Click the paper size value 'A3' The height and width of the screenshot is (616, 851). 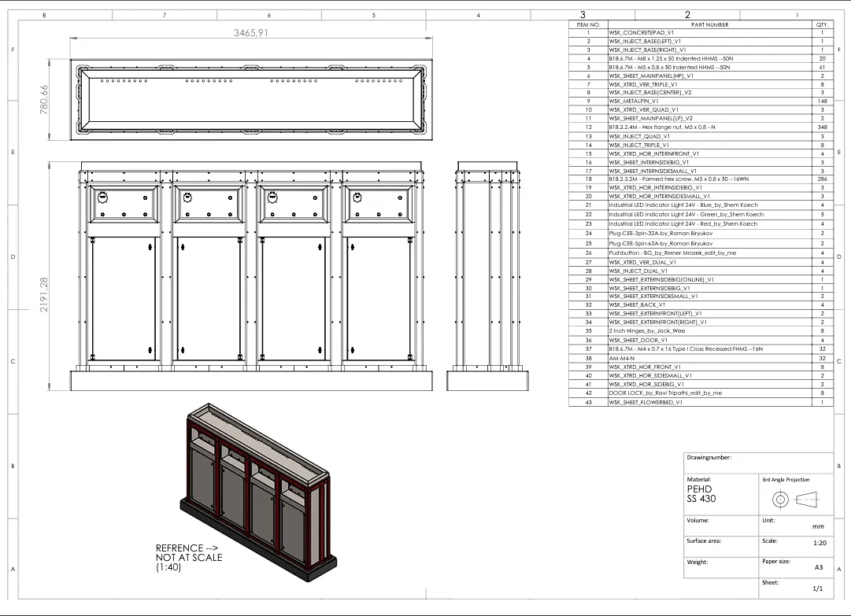pyautogui.click(x=819, y=567)
